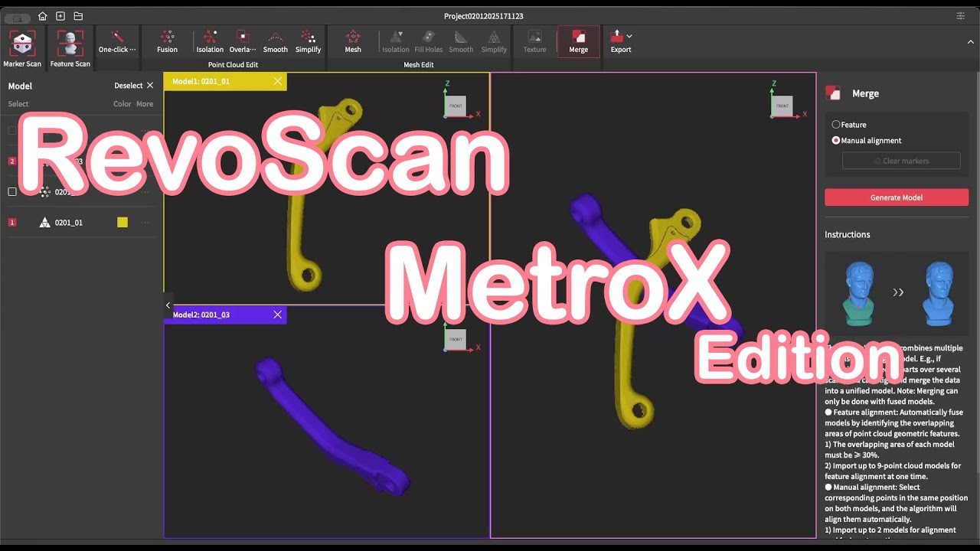Image resolution: width=980 pixels, height=551 pixels.
Task: Go to the Home screen
Action: pyautogui.click(x=42, y=16)
